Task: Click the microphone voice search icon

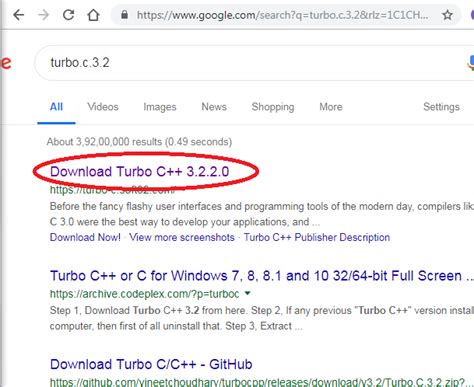Action: pos(470,63)
